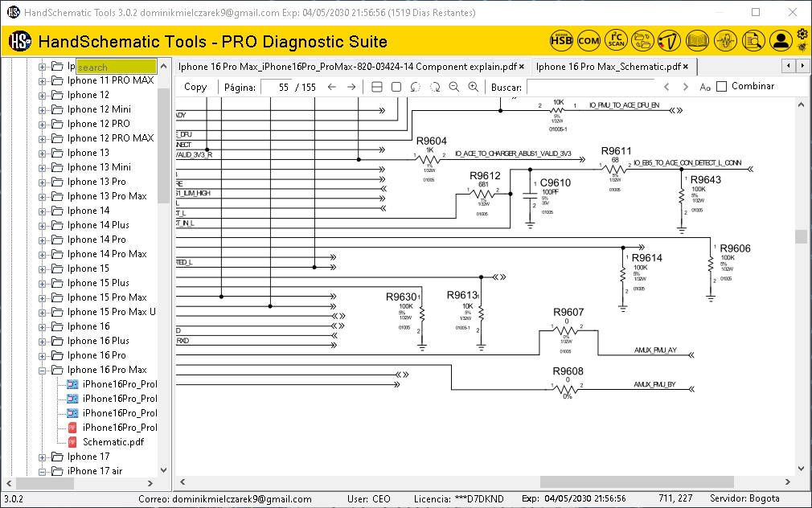This screenshot has width=812, height=508.
Task: Switch to Iphone 16 Pro Max_Schematic.pdf tab
Action: (608, 67)
